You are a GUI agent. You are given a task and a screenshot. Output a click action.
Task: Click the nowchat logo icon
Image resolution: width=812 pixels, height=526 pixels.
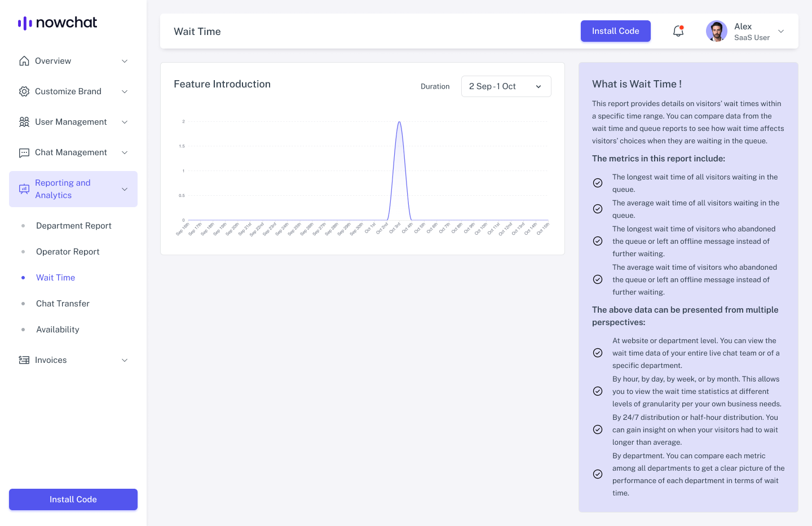25,23
